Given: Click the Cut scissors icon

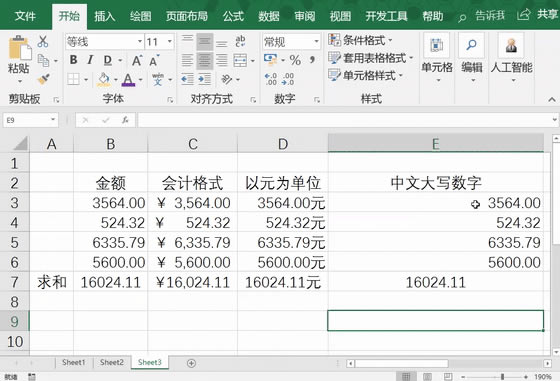Looking at the screenshot, I should 43,41.
